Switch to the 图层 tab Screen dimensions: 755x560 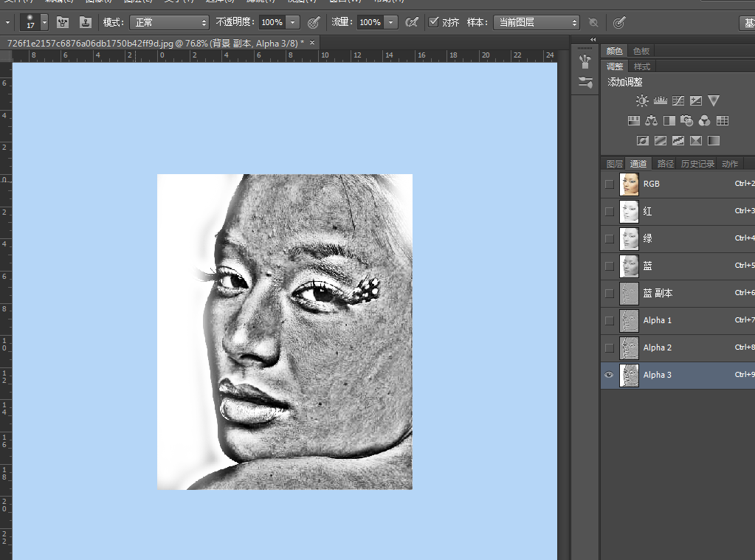click(614, 164)
